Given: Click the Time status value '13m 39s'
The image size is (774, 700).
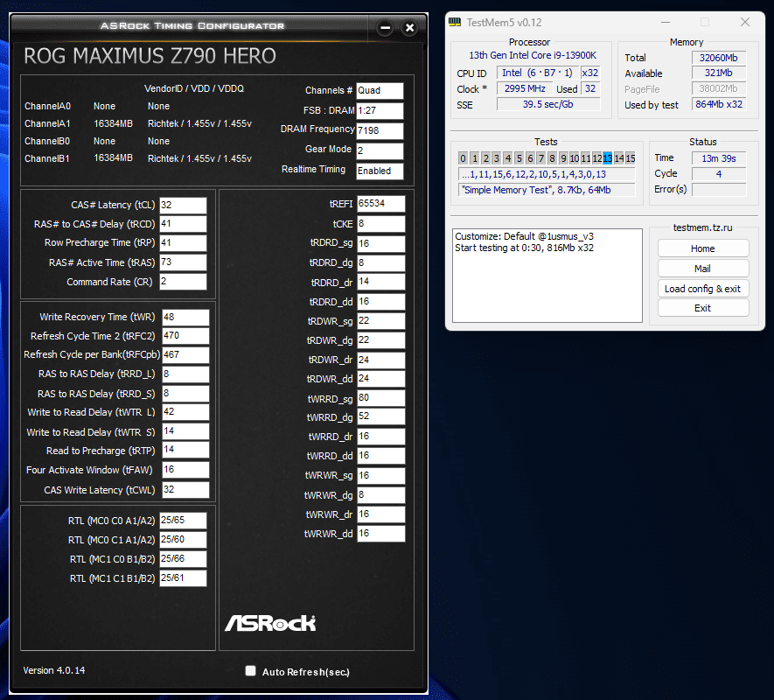Looking at the screenshot, I should click(x=719, y=158).
